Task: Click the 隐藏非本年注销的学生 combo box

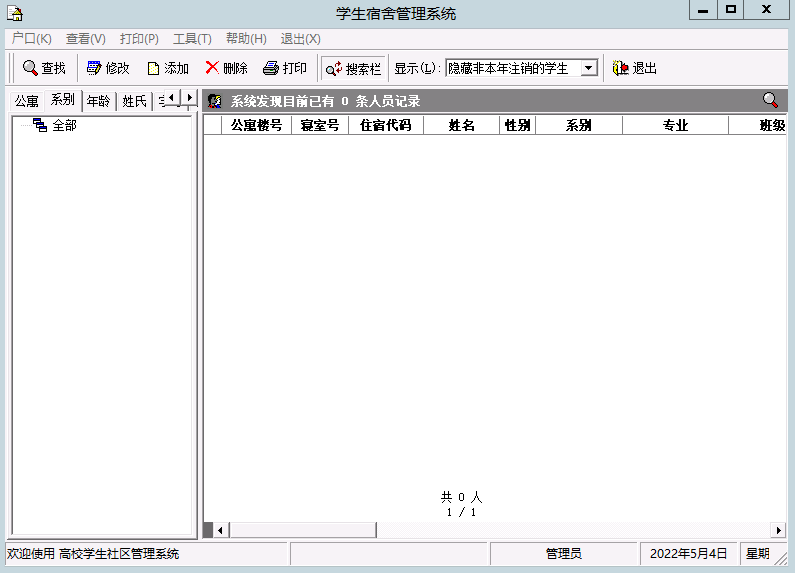Action: (521, 68)
